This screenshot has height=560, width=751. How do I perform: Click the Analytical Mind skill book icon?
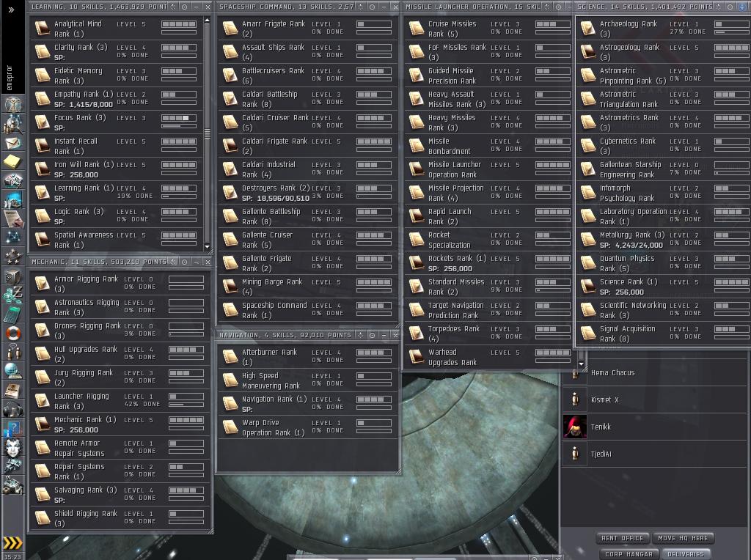click(x=42, y=29)
